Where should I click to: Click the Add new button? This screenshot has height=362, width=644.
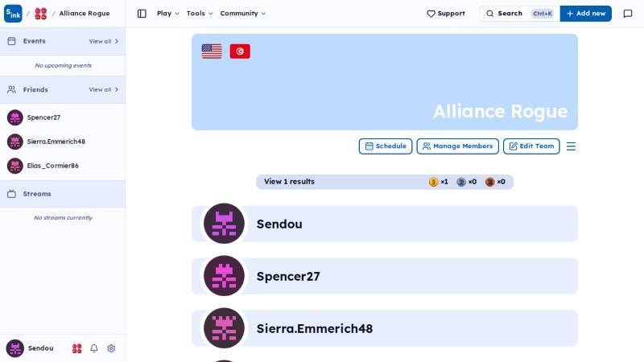(586, 14)
